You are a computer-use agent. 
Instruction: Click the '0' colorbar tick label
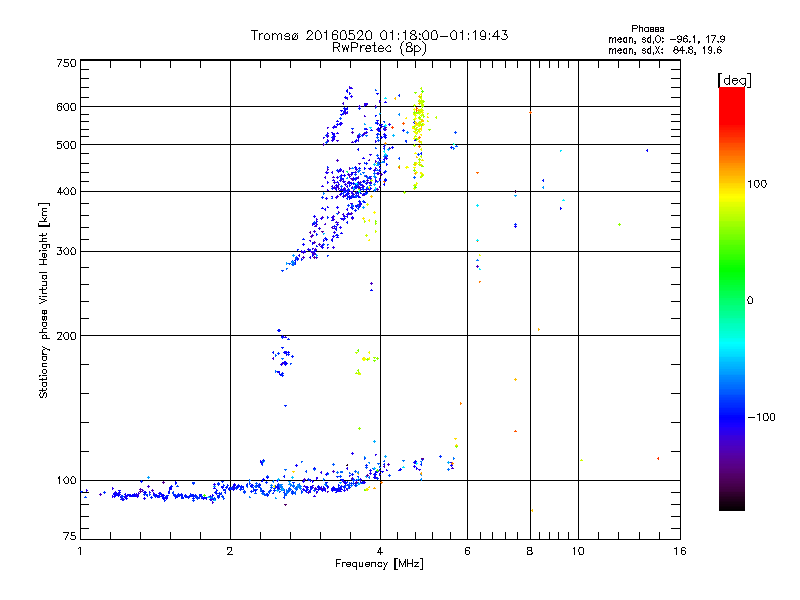[x=750, y=301]
